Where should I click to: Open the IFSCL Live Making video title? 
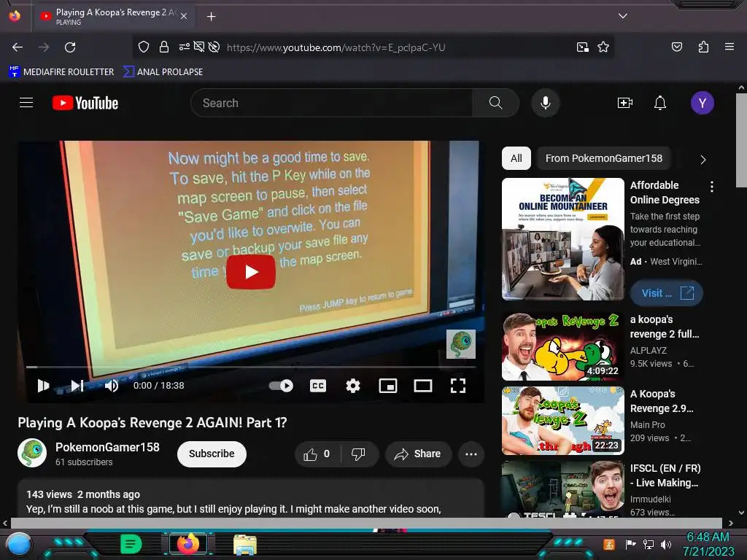pos(665,475)
